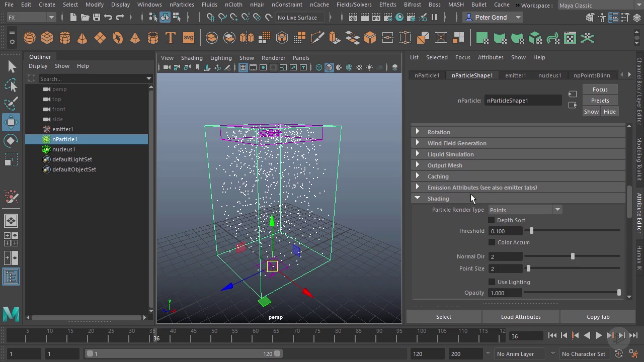This screenshot has width=644, height=362.
Task: Enable the Depth Sort checkbox
Action: pos(492,220)
